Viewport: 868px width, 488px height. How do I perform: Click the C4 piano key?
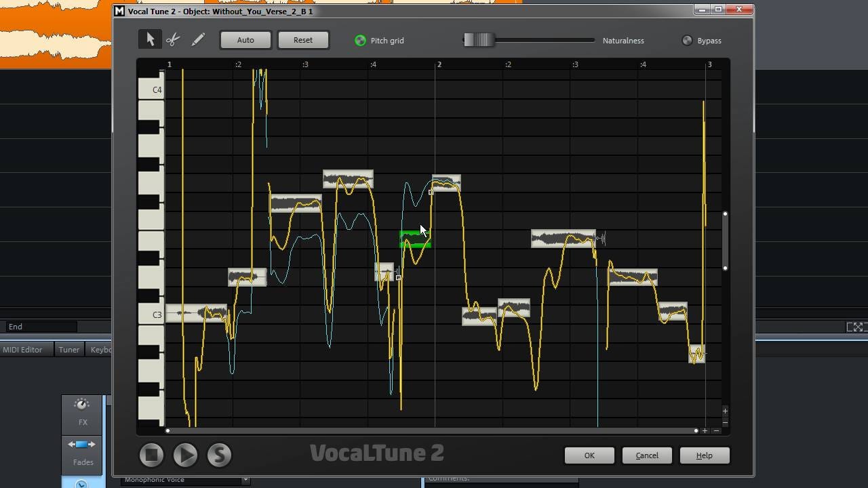pos(151,89)
